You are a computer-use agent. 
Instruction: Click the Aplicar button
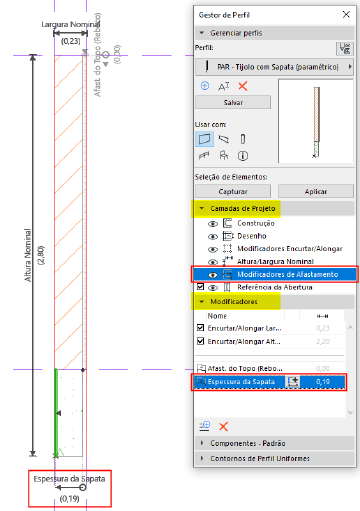[x=316, y=191]
